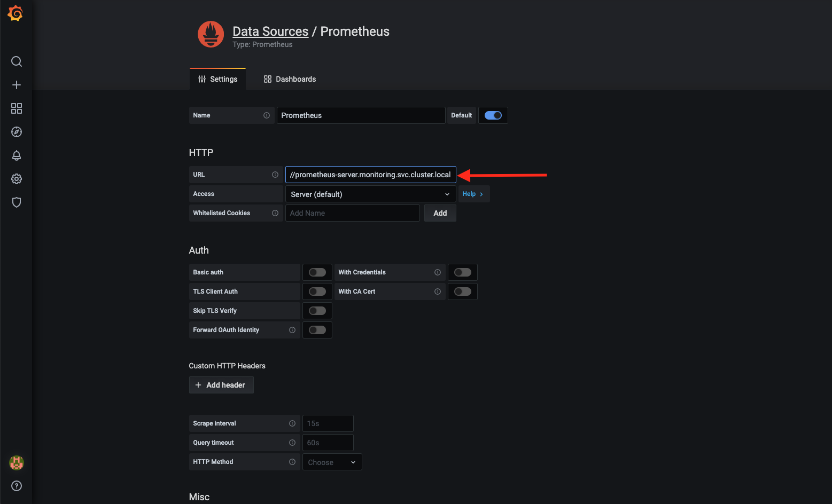Open the Alerting bell icon

pyautogui.click(x=17, y=155)
